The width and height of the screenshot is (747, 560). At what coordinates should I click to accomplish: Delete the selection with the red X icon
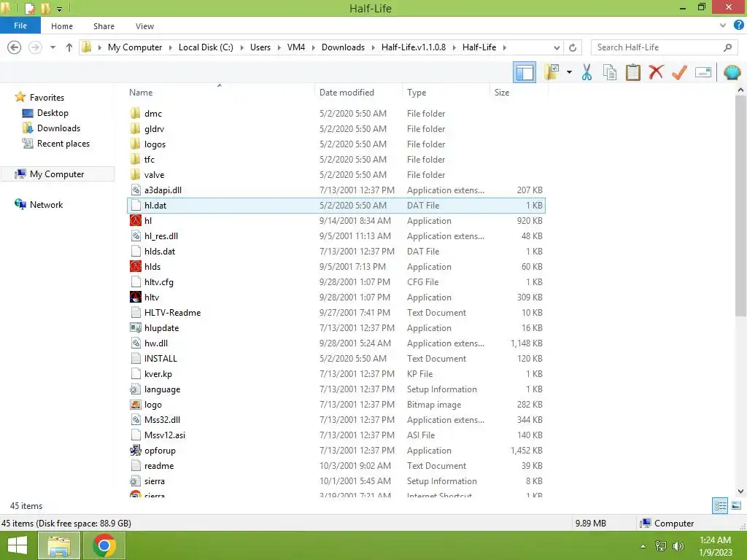[656, 72]
